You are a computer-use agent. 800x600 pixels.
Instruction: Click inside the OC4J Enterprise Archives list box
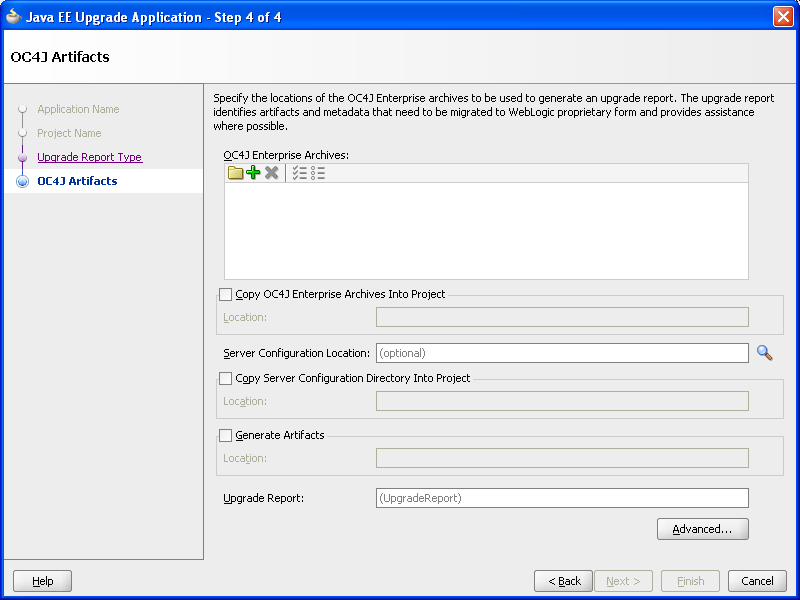486,231
